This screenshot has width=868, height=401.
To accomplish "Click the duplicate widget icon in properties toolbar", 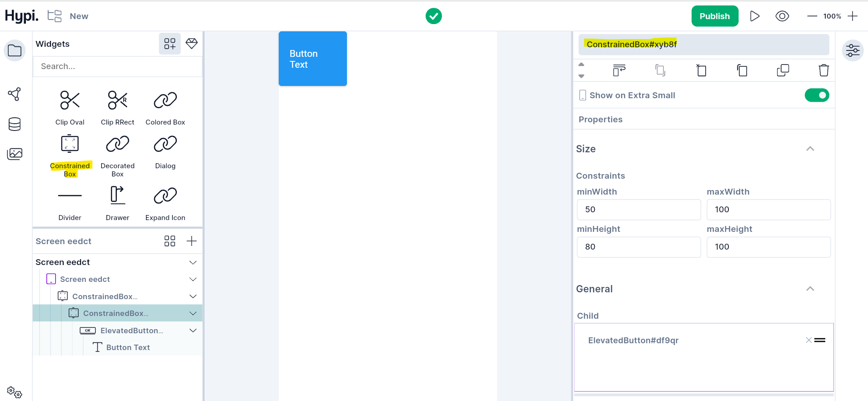I will [x=783, y=70].
